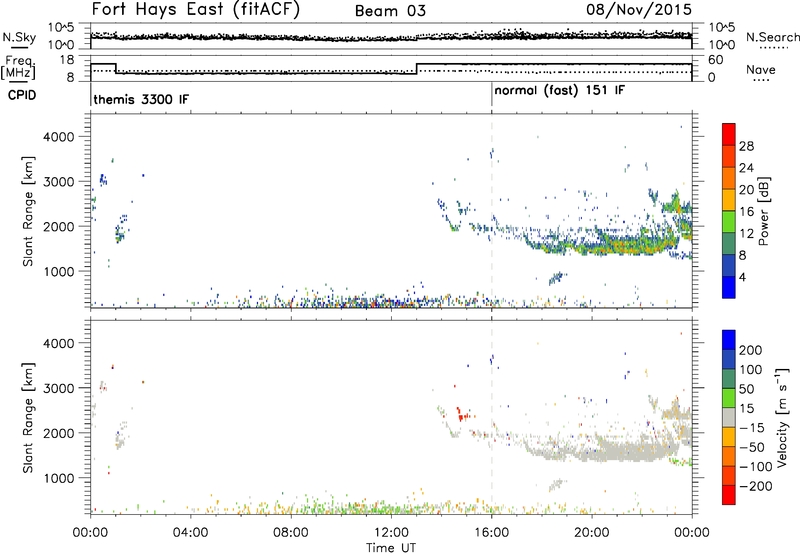Click the 'Freq. [MHz]' axis label
The width and height of the screenshot is (800, 554).
[20, 68]
